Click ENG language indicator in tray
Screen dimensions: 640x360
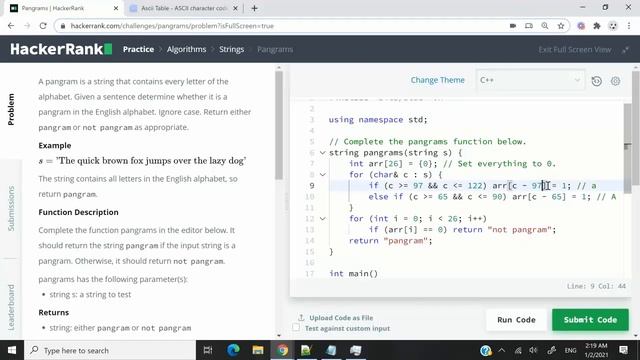point(570,350)
